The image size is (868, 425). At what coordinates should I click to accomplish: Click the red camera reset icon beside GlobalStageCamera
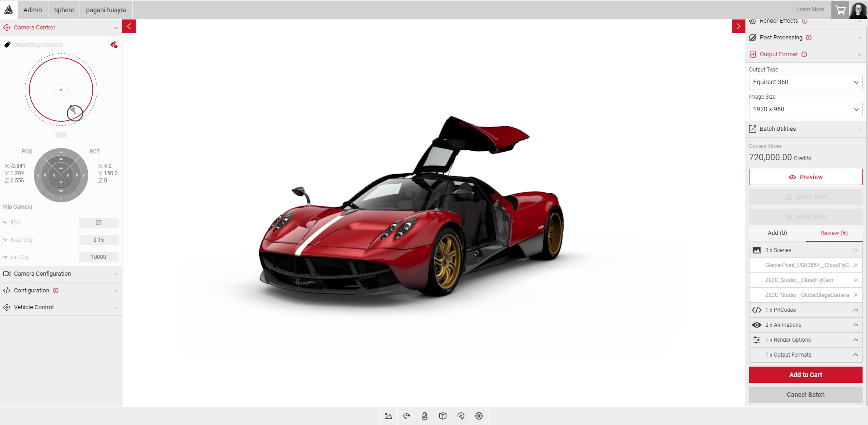pyautogui.click(x=114, y=44)
